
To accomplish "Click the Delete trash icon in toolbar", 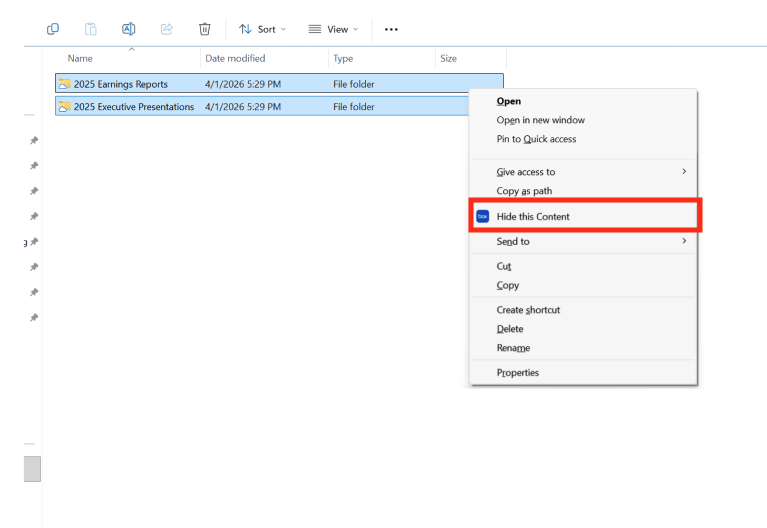I will [x=205, y=29].
